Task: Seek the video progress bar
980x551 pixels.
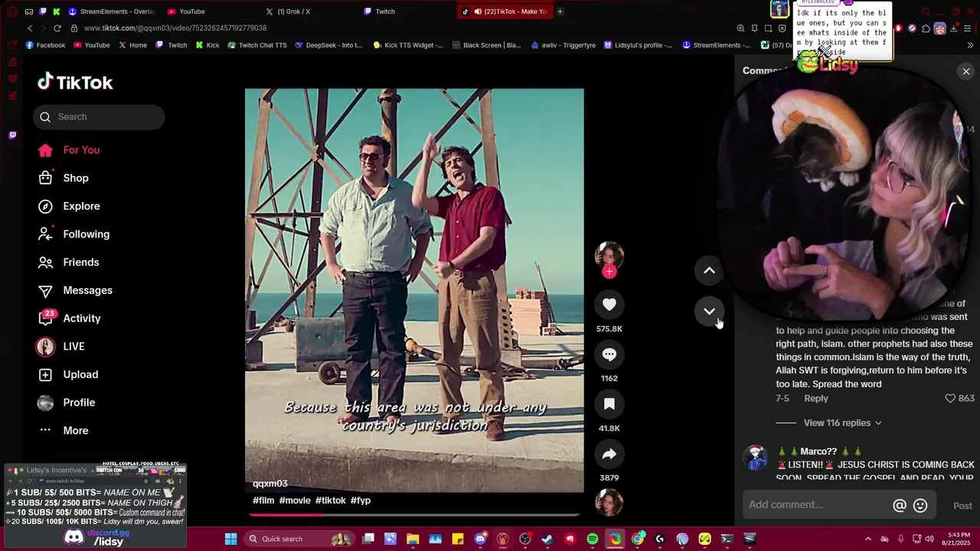Action: pyautogui.click(x=414, y=514)
